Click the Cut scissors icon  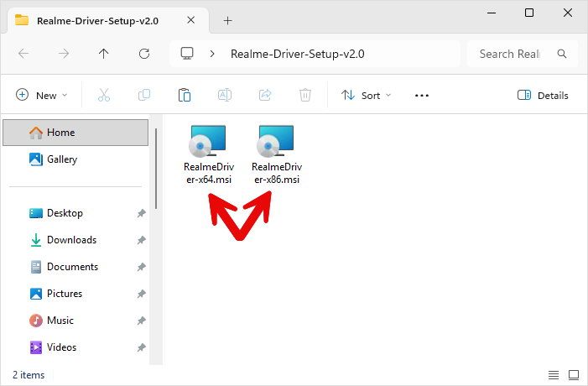[104, 96]
